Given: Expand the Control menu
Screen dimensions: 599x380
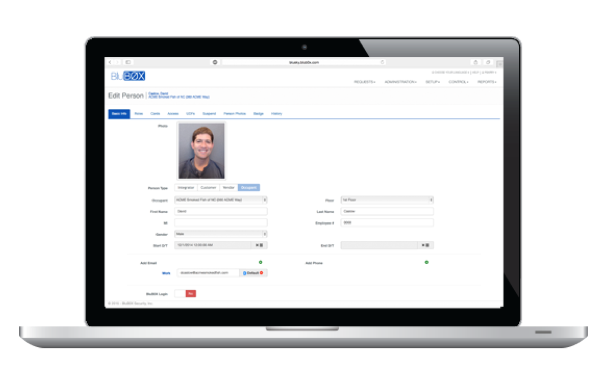Looking at the screenshot, I should (x=458, y=82).
